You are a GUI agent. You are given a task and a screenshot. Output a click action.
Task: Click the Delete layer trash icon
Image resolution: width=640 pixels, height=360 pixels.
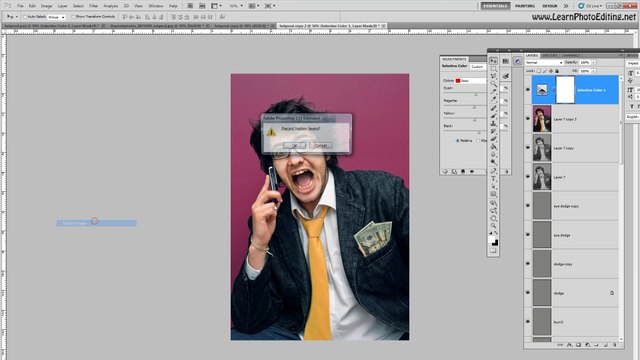point(615,345)
